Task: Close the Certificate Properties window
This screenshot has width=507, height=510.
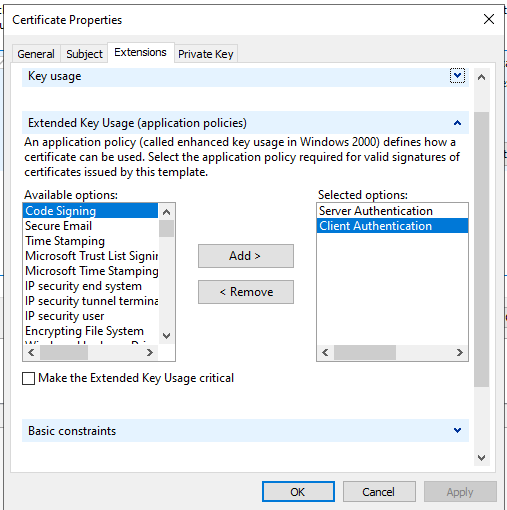Action: tap(489, 19)
